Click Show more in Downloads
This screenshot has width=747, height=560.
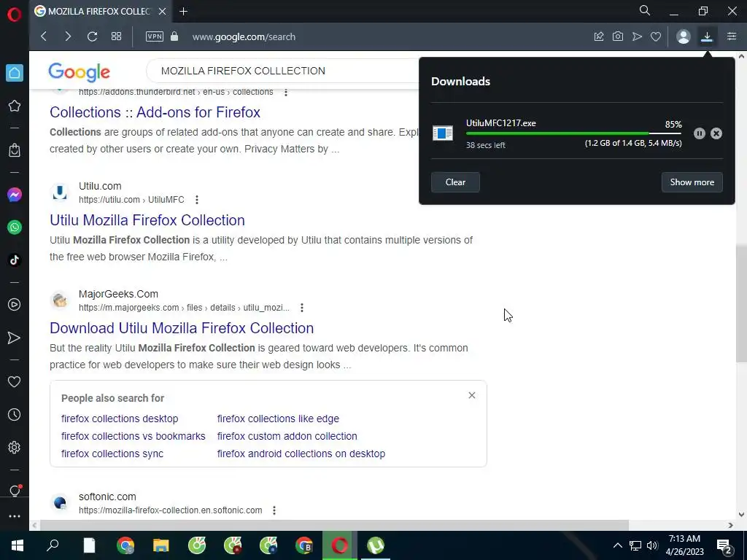click(692, 182)
